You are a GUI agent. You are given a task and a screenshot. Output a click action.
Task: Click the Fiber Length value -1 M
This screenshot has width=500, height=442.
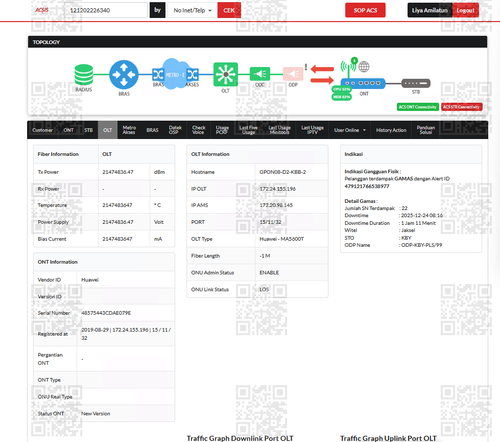coord(265,256)
